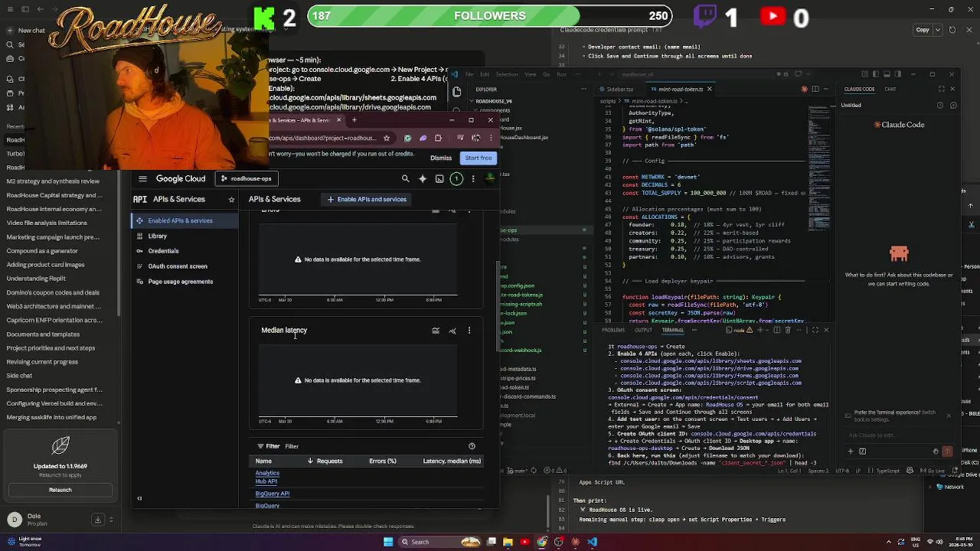Close mint-road-token.ts editor tab
The image size is (980, 551).
pos(709,90)
